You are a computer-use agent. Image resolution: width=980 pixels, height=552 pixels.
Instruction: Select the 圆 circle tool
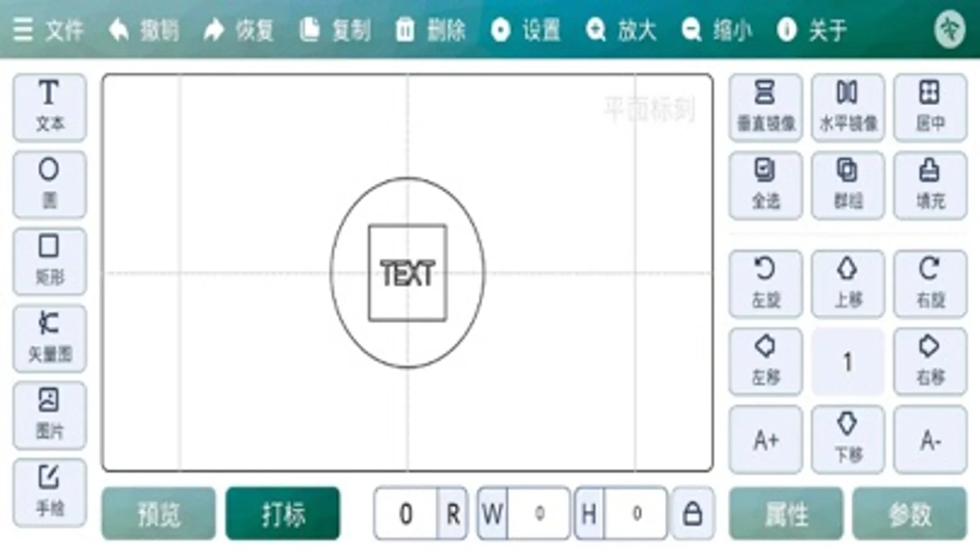point(50,184)
